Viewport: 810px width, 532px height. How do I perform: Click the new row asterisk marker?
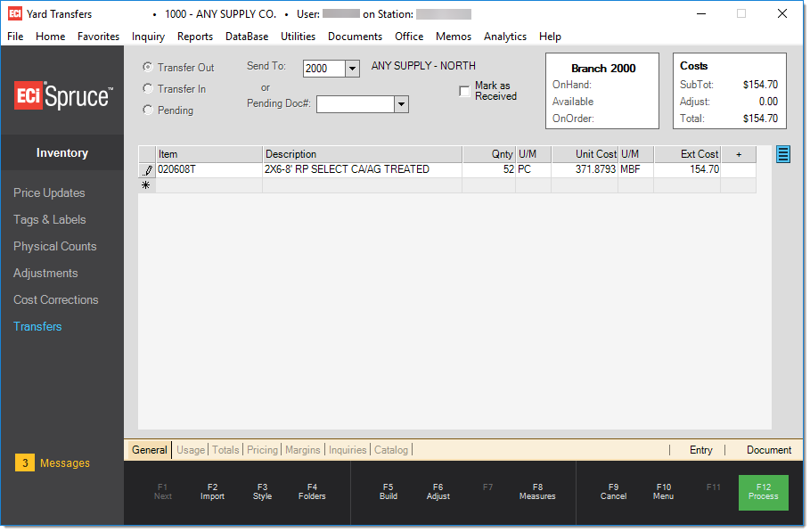[147, 186]
